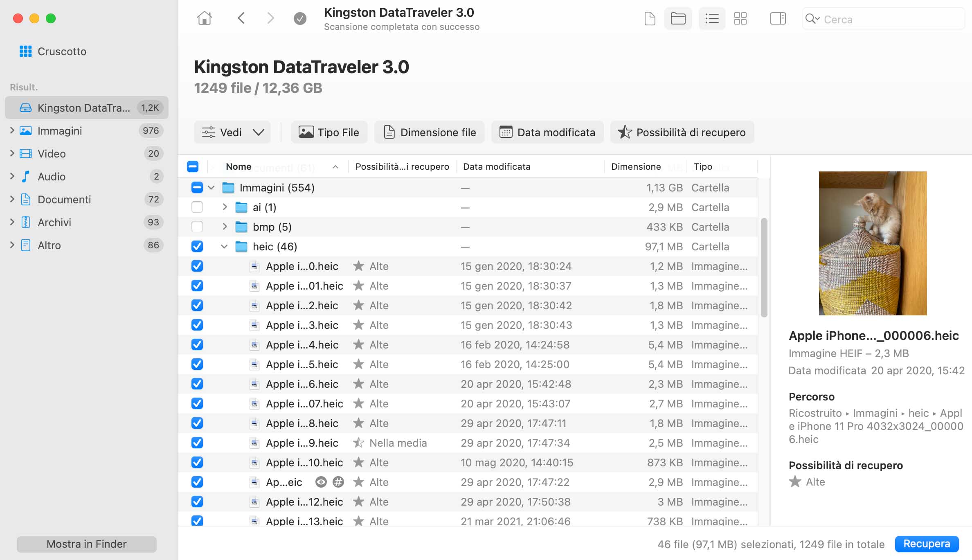Open the Dimensione file filter
The width and height of the screenshot is (972, 560).
click(430, 132)
